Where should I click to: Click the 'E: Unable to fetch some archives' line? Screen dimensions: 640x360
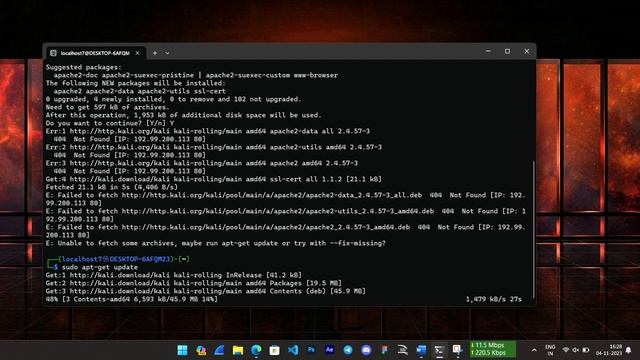216,243
